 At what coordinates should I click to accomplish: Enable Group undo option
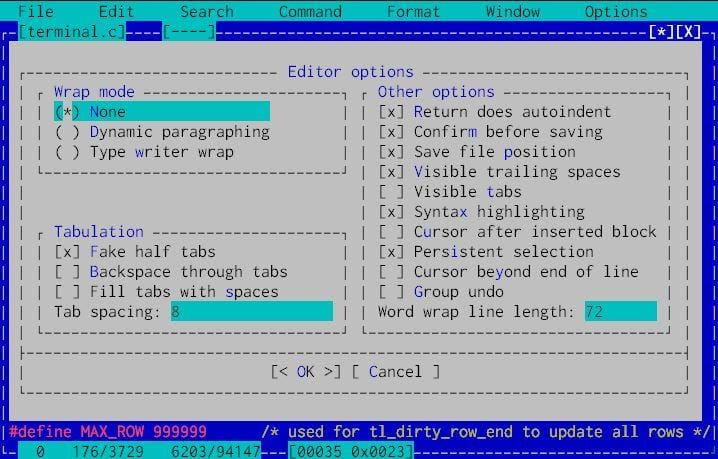click(441, 291)
